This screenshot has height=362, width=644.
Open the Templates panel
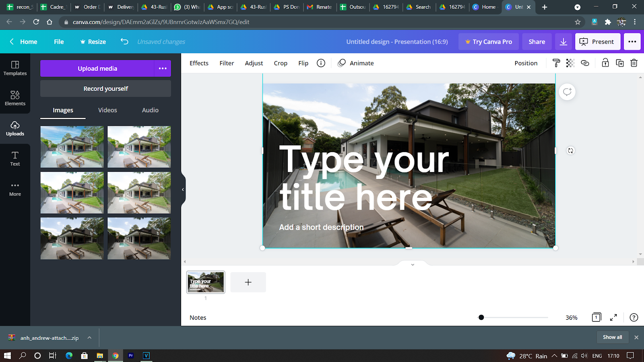(15, 68)
